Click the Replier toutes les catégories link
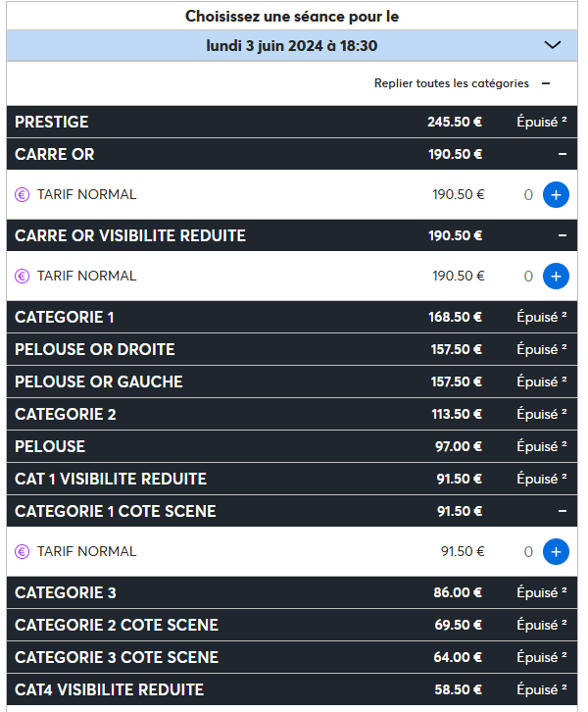 click(452, 83)
